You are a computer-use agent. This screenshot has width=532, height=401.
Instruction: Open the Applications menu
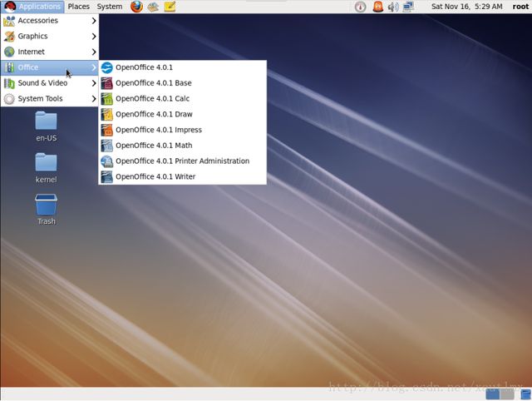tap(33, 7)
